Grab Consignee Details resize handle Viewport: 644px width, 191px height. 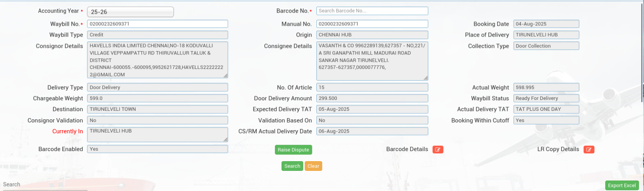click(x=426, y=78)
